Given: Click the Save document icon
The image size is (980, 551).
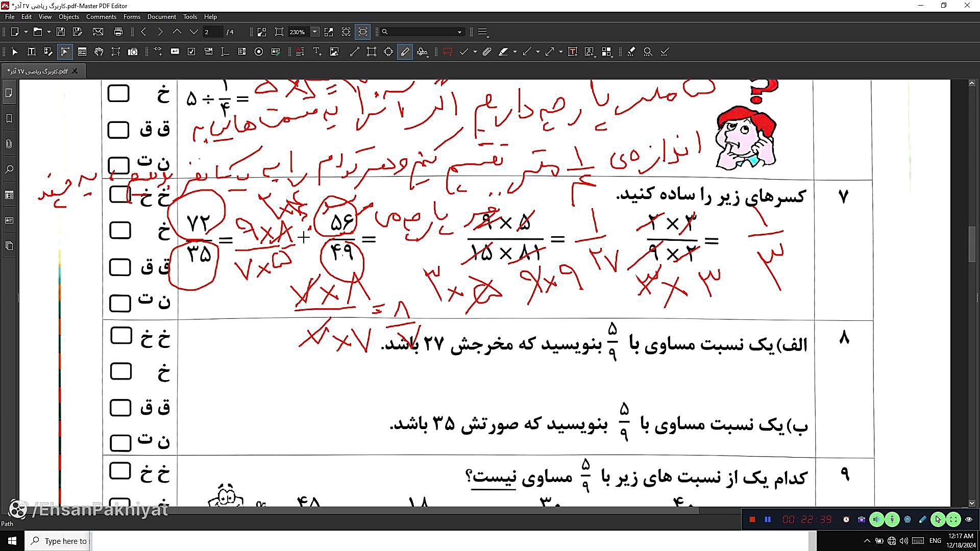Looking at the screenshot, I should 60,32.
